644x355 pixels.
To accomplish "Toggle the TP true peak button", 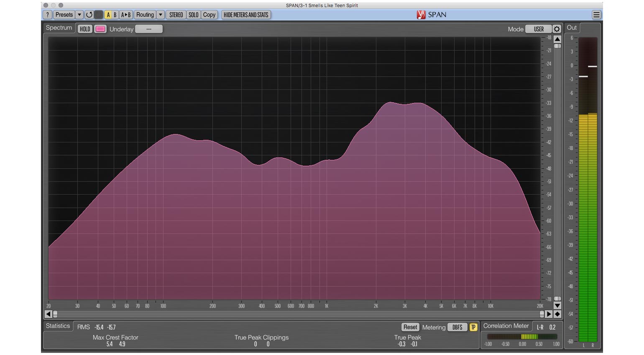I will (473, 327).
